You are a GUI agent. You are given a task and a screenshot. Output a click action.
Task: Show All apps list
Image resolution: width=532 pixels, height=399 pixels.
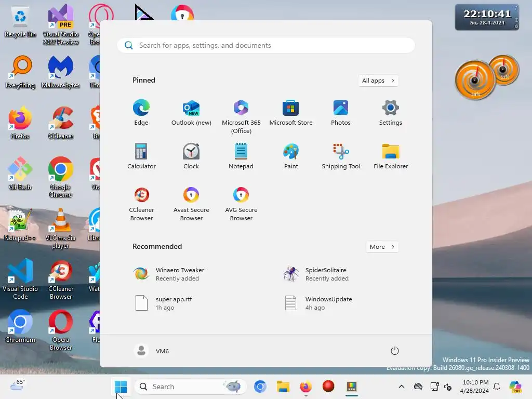tap(378, 81)
